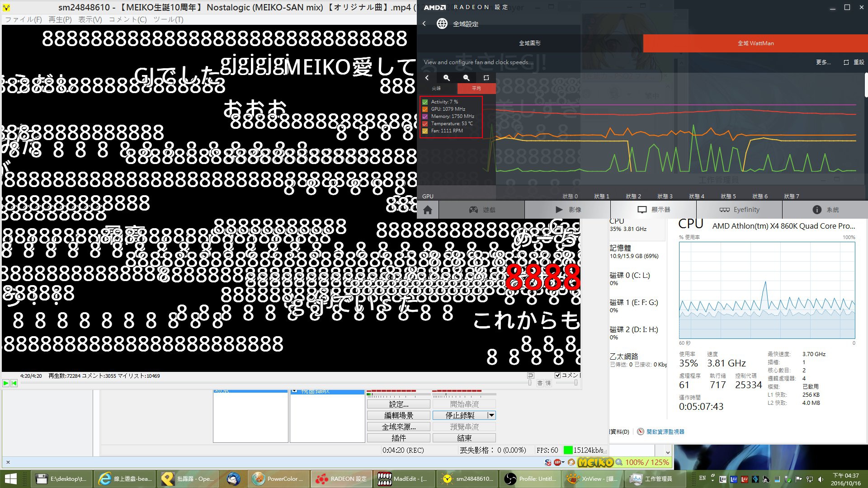Screen dimensions: 868x488
Task: Toggle the checkbox on the OBS source item
Action: 294,391
